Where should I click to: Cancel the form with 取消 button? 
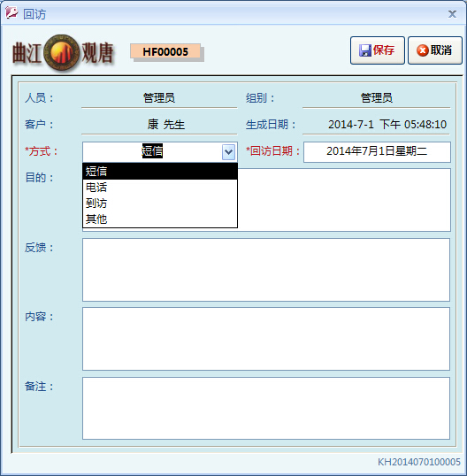click(x=435, y=50)
